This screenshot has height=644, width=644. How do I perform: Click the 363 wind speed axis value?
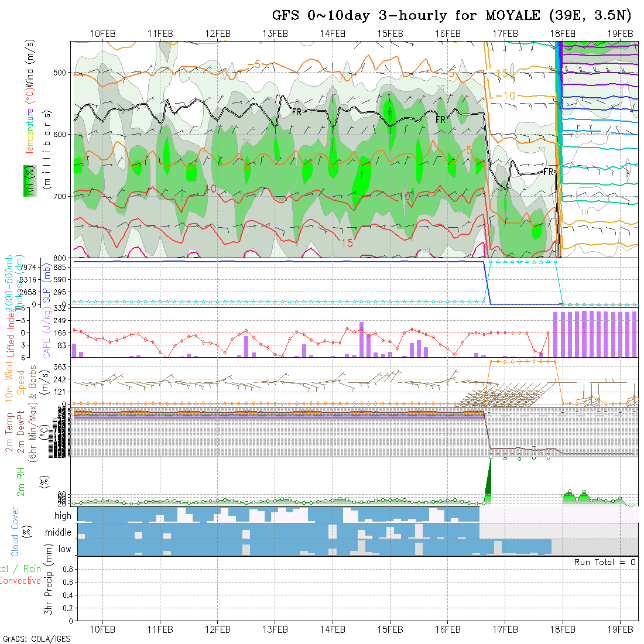coord(60,367)
